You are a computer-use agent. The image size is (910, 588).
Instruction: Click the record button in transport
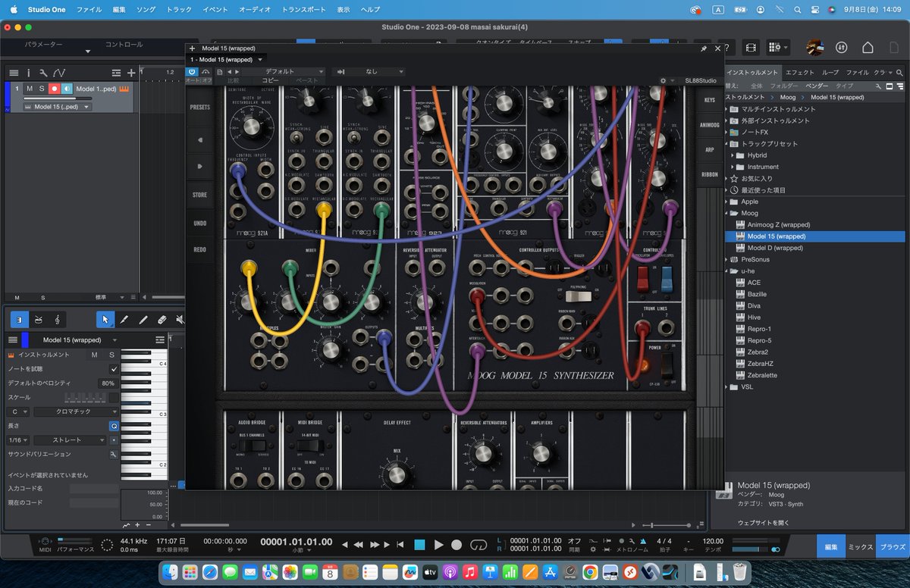(457, 544)
